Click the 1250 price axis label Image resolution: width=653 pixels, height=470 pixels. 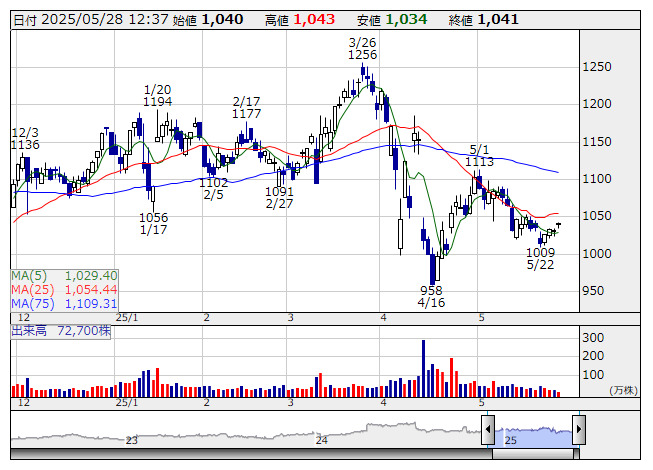pos(597,67)
